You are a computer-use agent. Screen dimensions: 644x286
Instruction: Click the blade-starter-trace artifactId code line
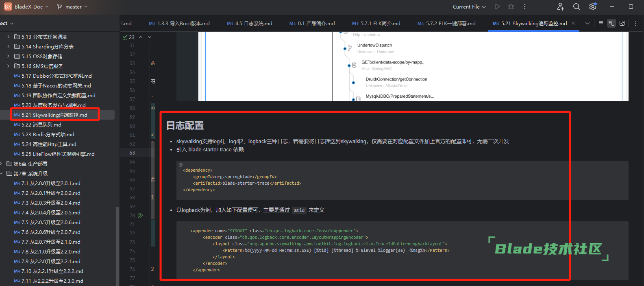(x=247, y=183)
